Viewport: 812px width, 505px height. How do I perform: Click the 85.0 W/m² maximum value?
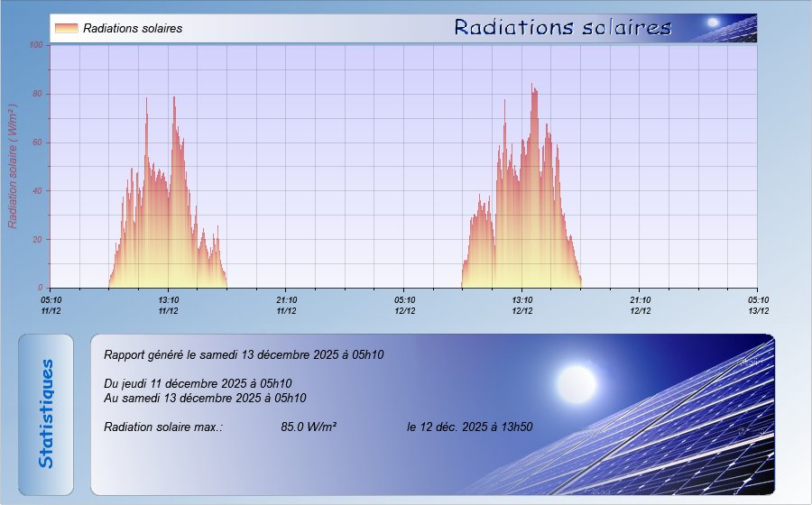[309, 427]
